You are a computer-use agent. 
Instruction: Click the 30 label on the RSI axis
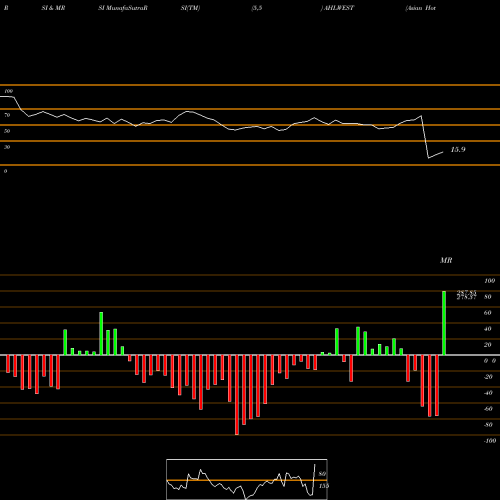click(x=7, y=147)
